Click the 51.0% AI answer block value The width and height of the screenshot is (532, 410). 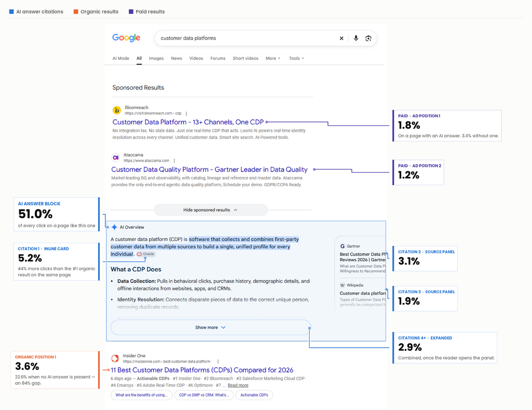pos(35,214)
